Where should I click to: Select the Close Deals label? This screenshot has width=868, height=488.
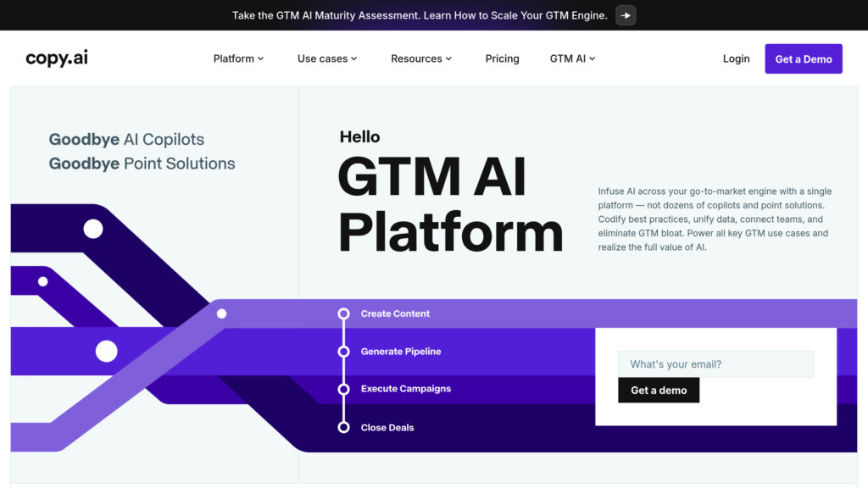387,428
